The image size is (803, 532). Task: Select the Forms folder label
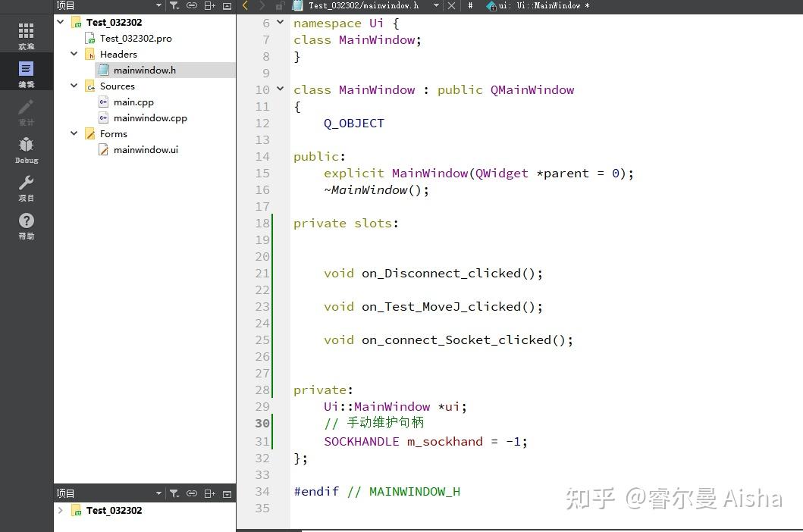(x=113, y=133)
